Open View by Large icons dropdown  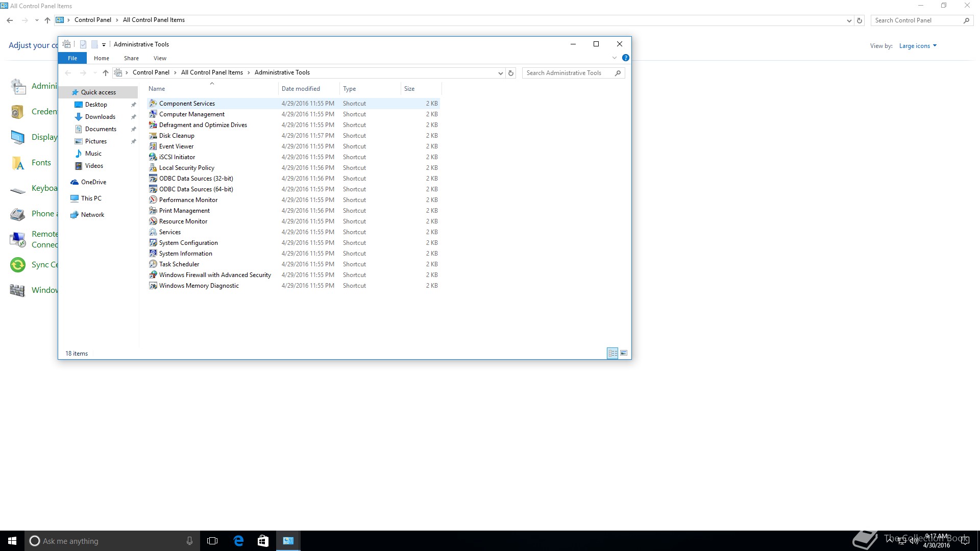[918, 46]
